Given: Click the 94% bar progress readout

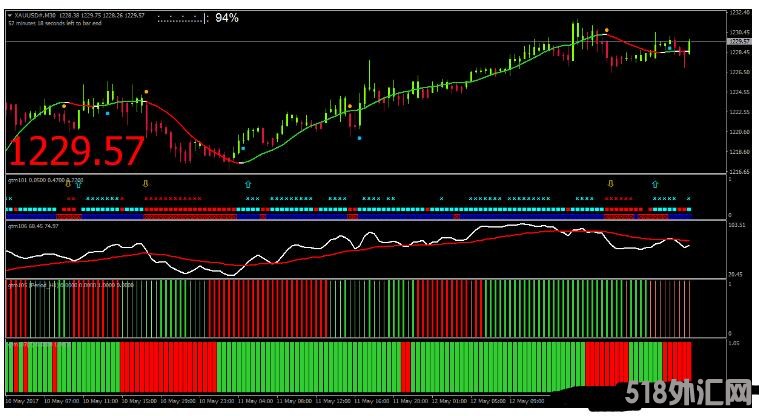Looking at the screenshot, I should (x=227, y=18).
